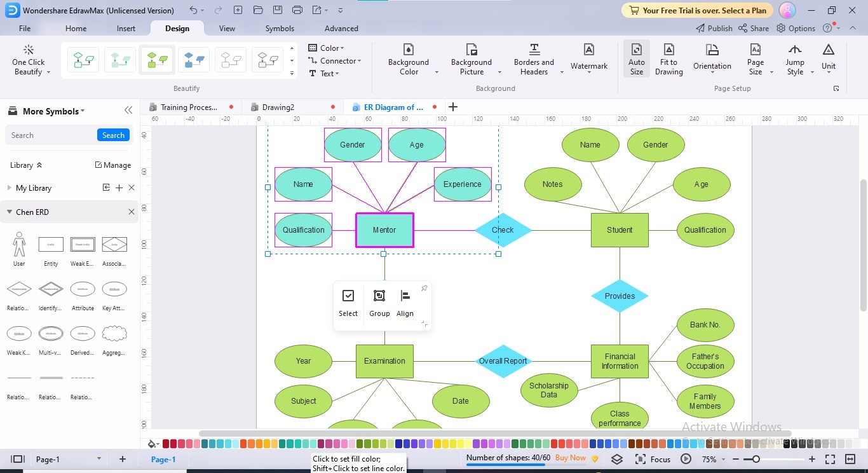Click the Search button in symbols panel
The image size is (868, 473).
(113, 135)
